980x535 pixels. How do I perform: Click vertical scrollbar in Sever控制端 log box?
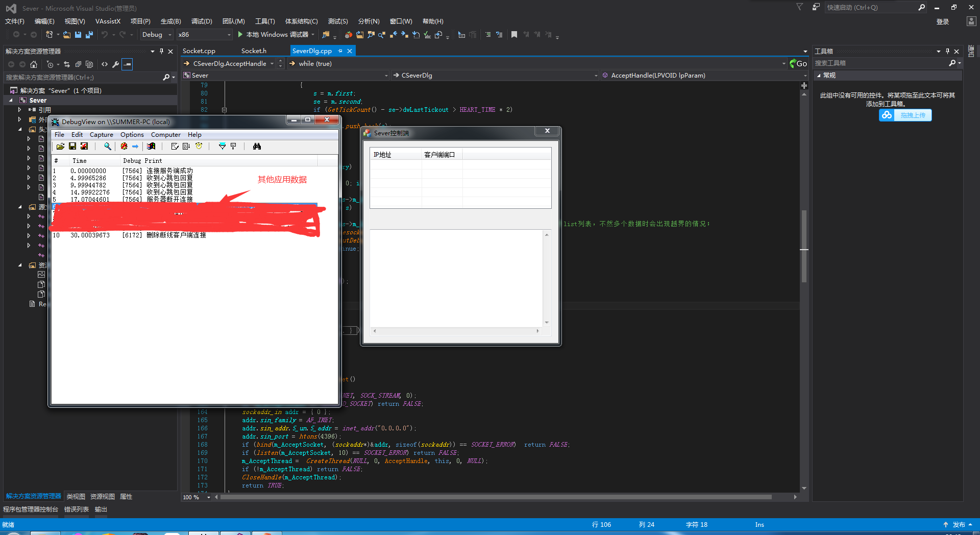[547, 278]
